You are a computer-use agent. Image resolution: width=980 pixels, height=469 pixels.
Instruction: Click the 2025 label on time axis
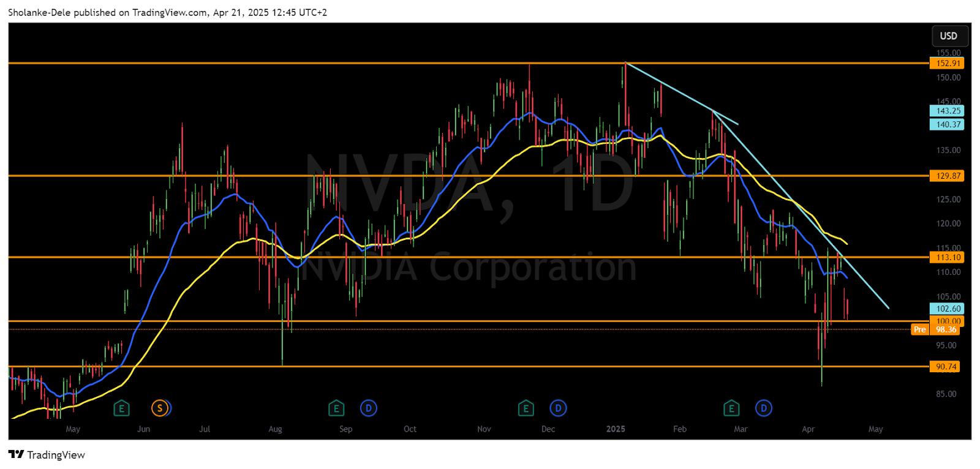[x=616, y=429]
